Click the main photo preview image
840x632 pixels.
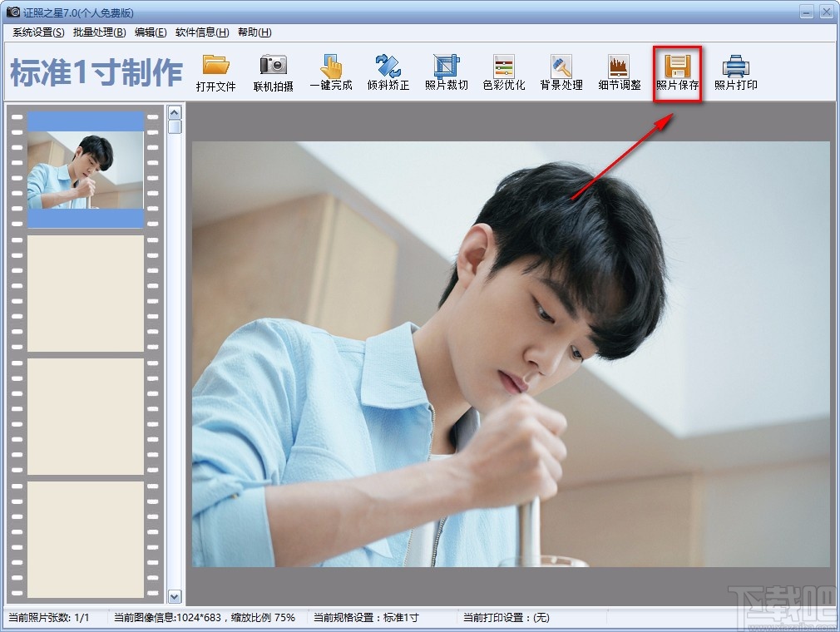click(x=511, y=354)
